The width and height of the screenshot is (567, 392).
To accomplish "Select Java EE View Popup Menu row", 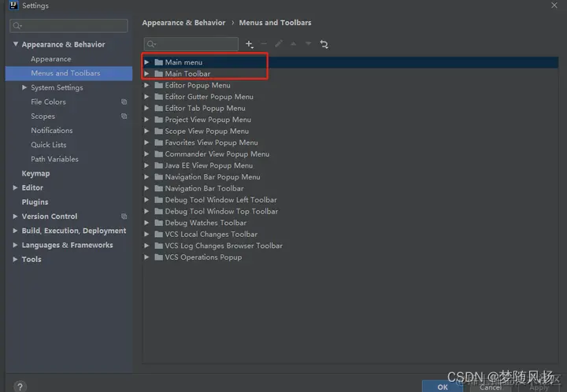I will point(350,165).
